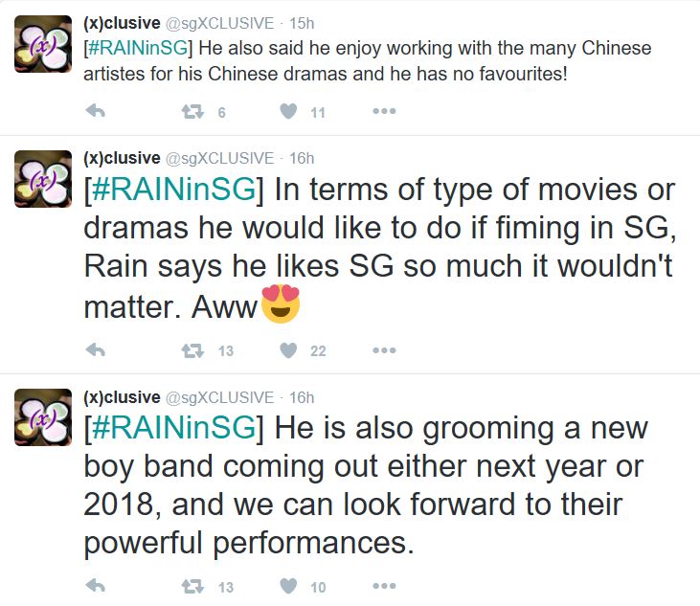Like the new boy band tweet
Viewport: 700px width, 606px height.
coord(288,587)
